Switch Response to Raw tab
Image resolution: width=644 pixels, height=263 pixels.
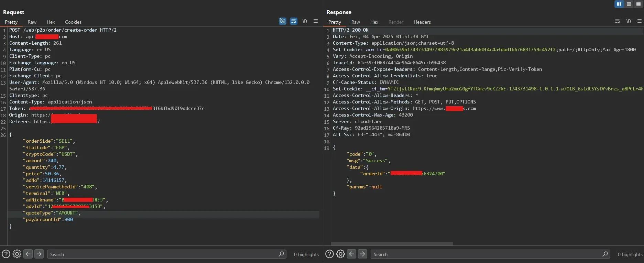point(356,22)
